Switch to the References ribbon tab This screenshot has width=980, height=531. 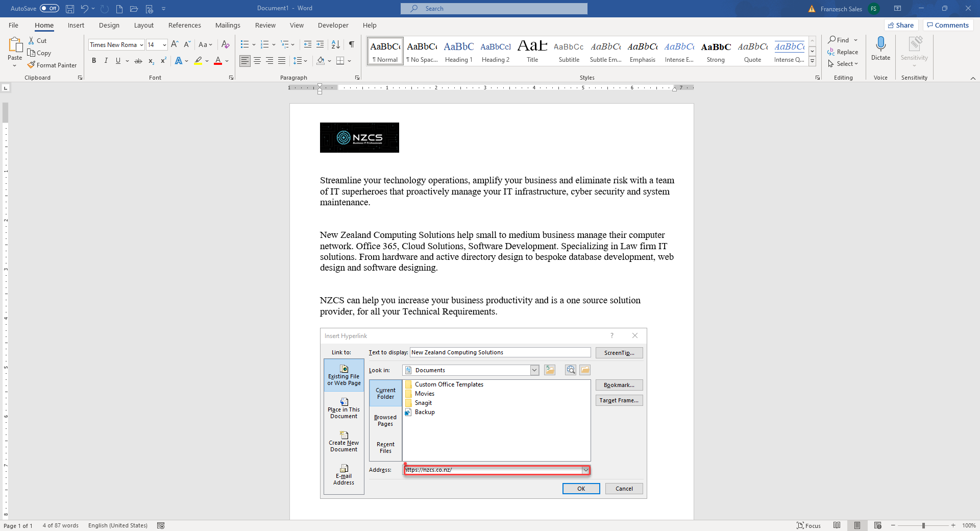click(x=184, y=25)
